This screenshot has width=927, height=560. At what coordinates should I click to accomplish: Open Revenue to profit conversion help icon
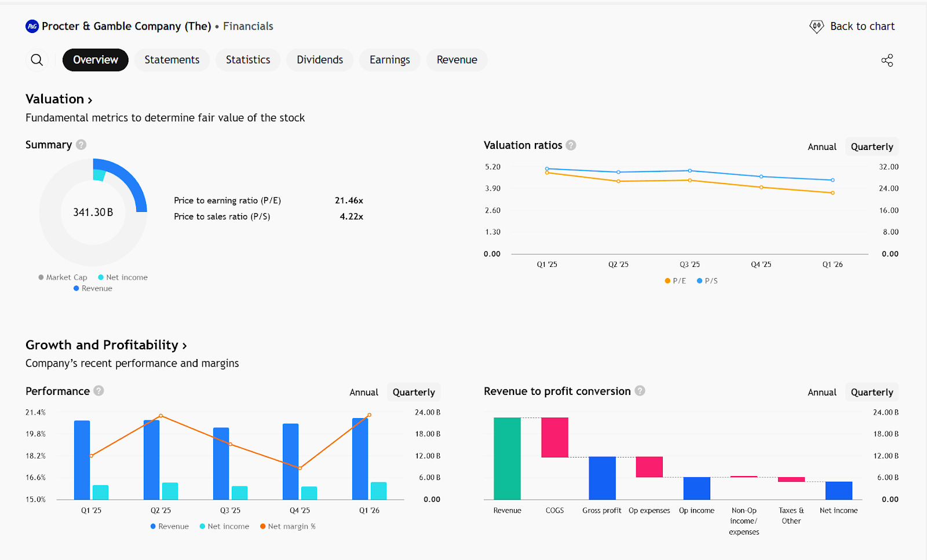pos(640,391)
